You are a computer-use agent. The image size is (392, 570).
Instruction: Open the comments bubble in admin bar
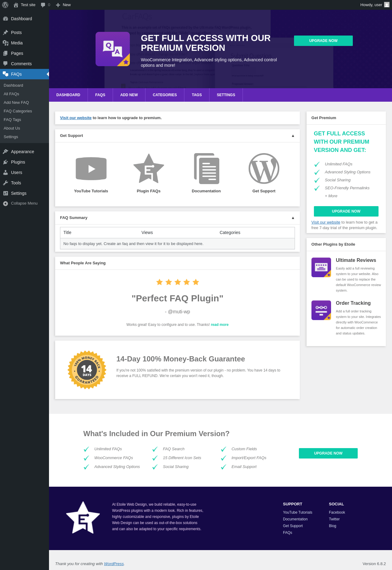coord(43,5)
